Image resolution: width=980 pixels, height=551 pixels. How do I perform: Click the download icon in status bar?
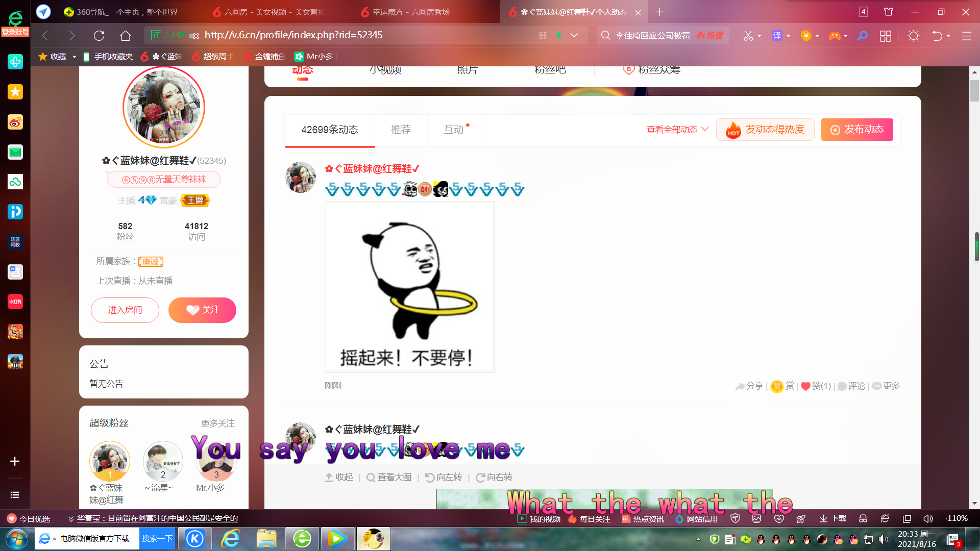[833, 518]
